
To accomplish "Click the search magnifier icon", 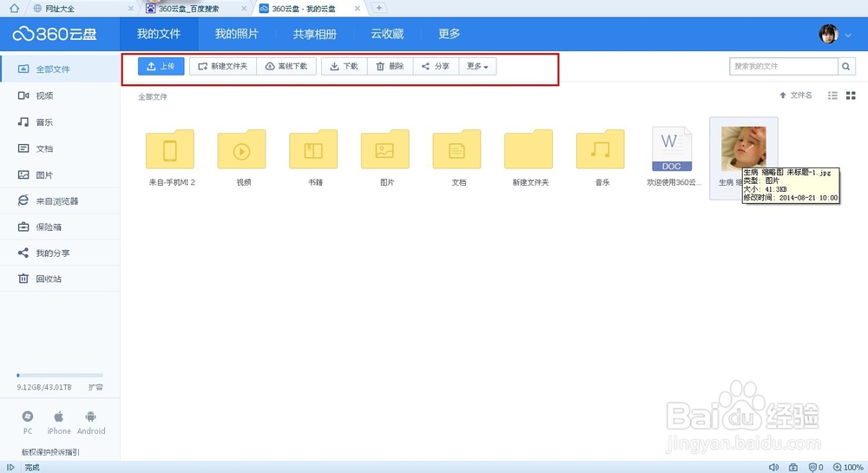I will click(845, 66).
